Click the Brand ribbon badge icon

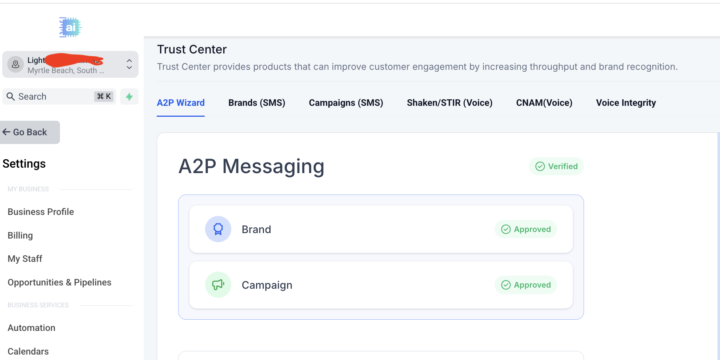click(x=218, y=229)
